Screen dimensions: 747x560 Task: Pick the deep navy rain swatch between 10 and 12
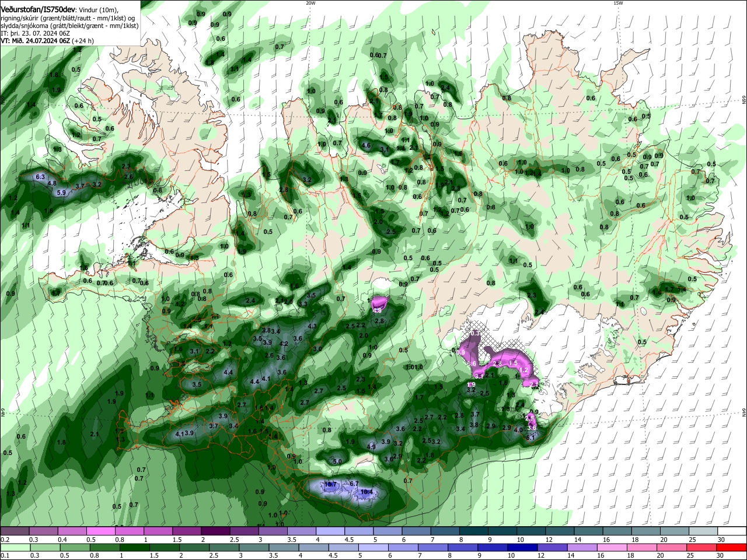point(522,547)
